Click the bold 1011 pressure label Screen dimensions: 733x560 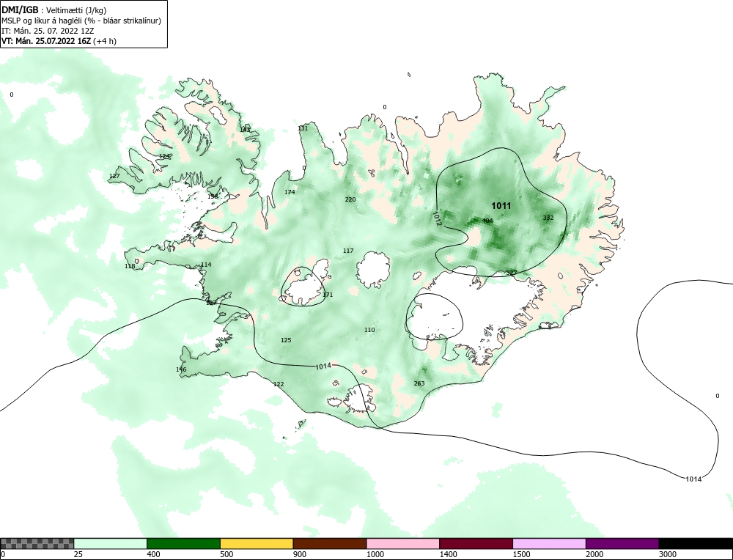pyautogui.click(x=501, y=206)
